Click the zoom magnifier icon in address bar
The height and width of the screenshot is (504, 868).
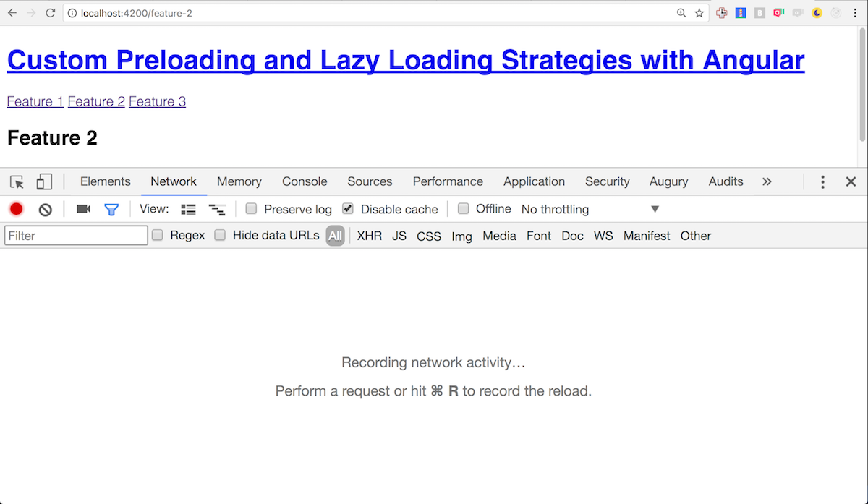[x=681, y=13]
